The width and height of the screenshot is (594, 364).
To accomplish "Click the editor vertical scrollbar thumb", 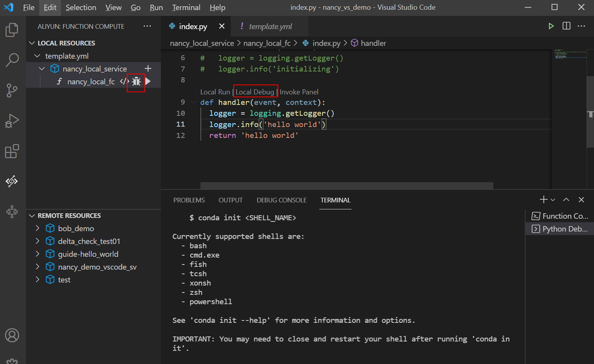I will click(x=591, y=112).
